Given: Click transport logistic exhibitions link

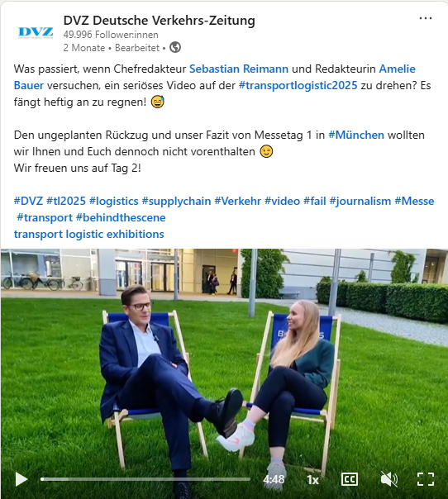Looking at the screenshot, I should pos(88,235).
